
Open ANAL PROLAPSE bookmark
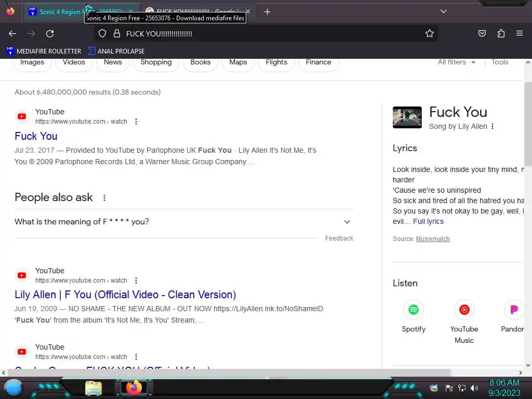point(116,51)
